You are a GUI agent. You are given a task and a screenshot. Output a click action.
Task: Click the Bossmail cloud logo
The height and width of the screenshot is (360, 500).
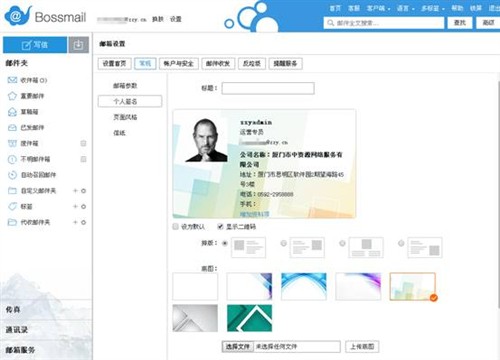(18, 16)
